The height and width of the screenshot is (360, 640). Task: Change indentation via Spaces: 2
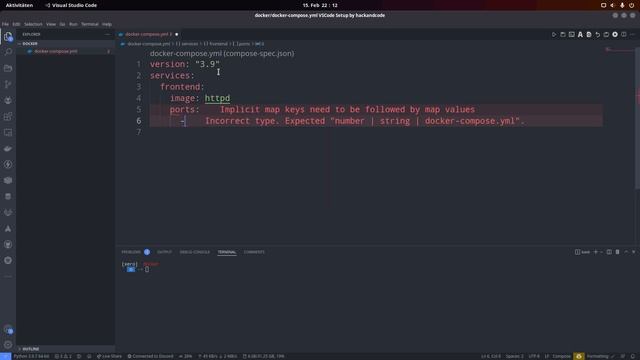[x=514, y=356]
